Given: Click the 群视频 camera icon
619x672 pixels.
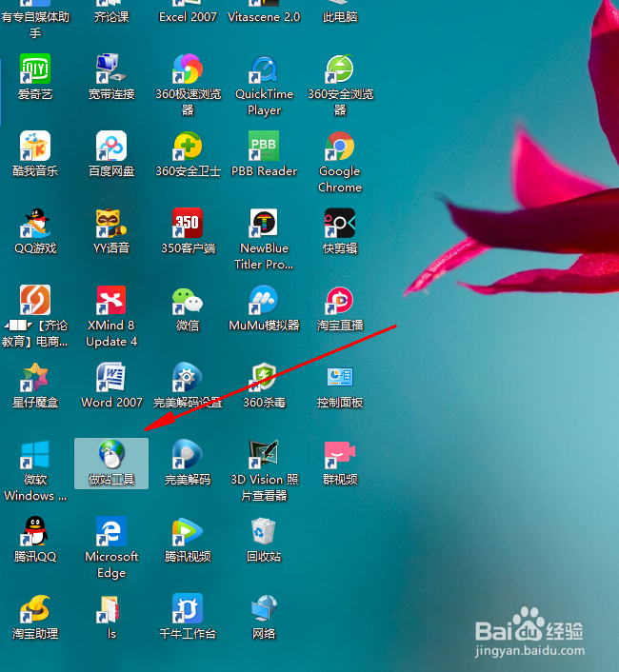Looking at the screenshot, I should click(340, 454).
